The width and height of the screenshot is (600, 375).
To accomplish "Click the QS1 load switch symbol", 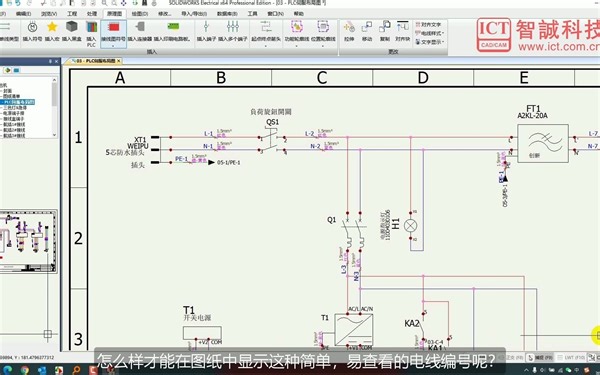I will click(272, 140).
